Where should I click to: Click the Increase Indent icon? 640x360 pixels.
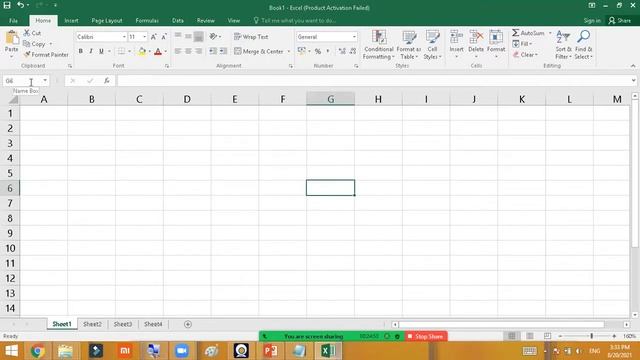tap(223, 51)
